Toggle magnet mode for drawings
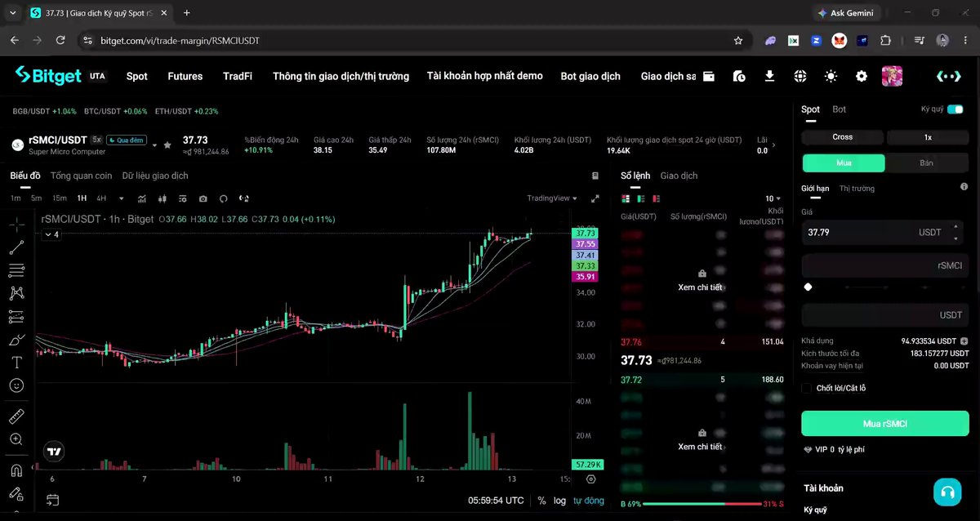Viewport: 980px width, 521px height. pyautogui.click(x=16, y=470)
